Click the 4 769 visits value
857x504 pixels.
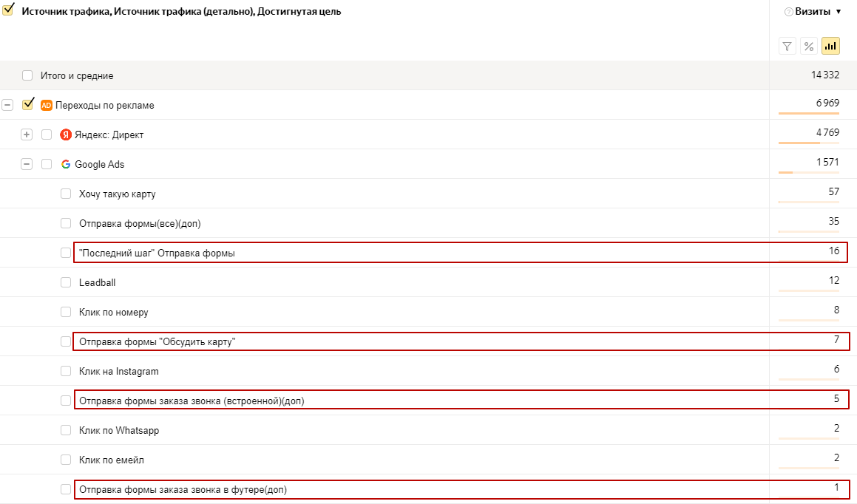[x=827, y=132]
